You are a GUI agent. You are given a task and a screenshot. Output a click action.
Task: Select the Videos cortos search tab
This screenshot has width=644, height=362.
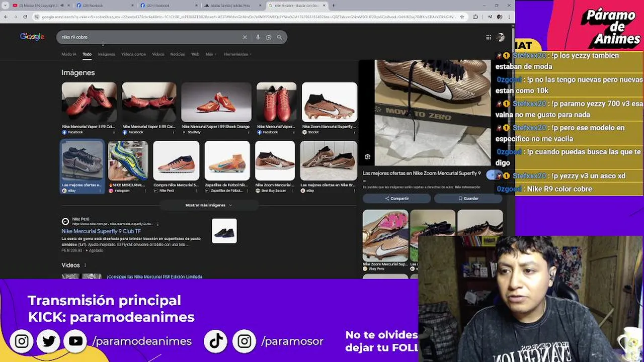pos(133,54)
